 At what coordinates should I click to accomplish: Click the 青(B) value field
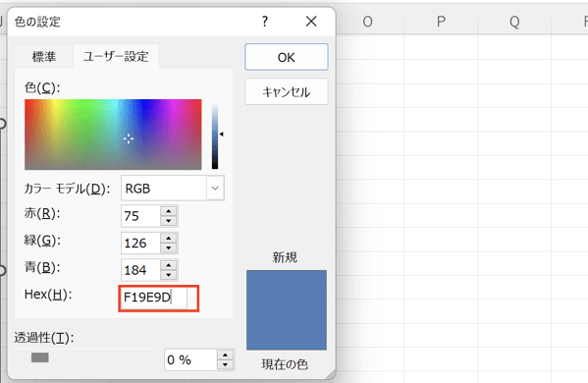pos(141,270)
